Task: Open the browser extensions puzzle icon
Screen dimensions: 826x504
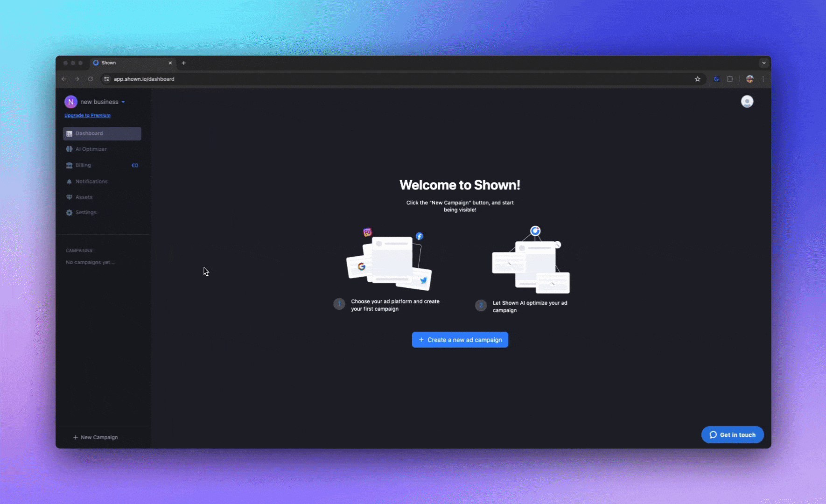Action: click(730, 79)
